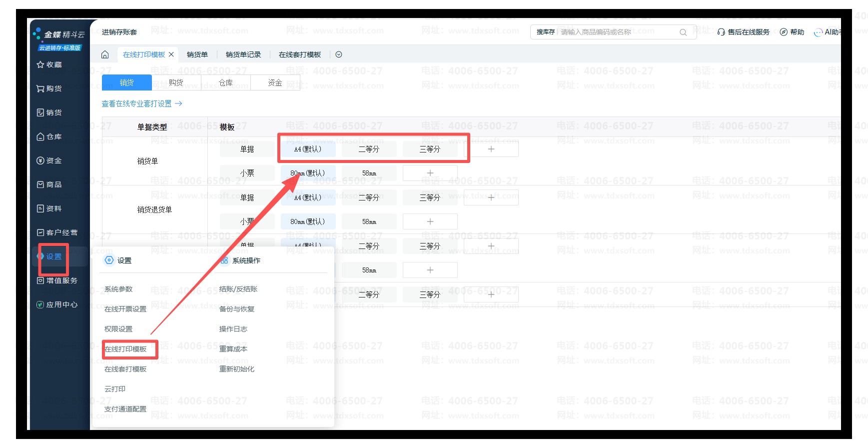Select the 销货单 A4(默认) template
Screen dimensions: 868x448
[308, 149]
